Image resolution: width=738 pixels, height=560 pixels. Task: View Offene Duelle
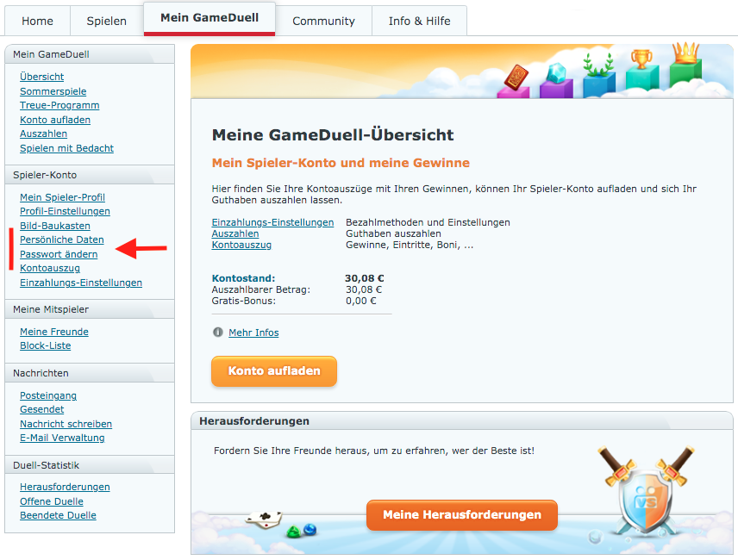(52, 501)
